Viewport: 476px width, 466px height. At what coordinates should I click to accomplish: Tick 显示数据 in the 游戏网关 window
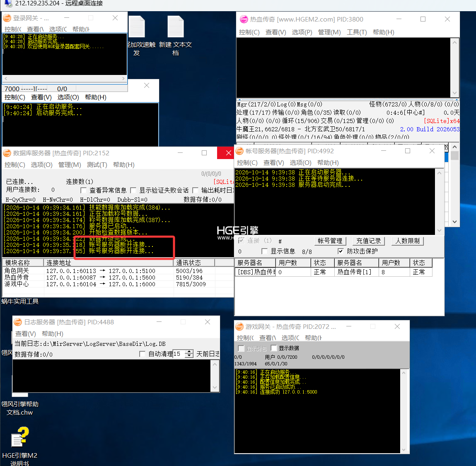click(x=274, y=348)
